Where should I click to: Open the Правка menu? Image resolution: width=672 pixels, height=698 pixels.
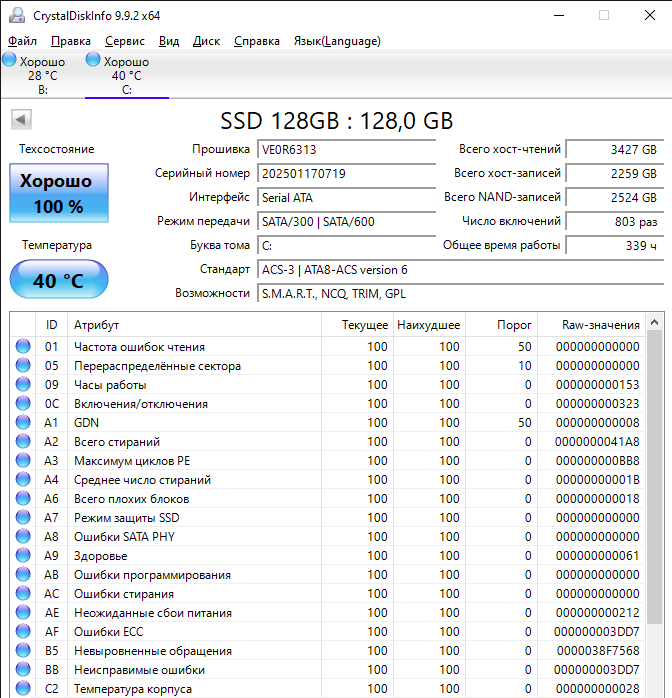[x=71, y=41]
